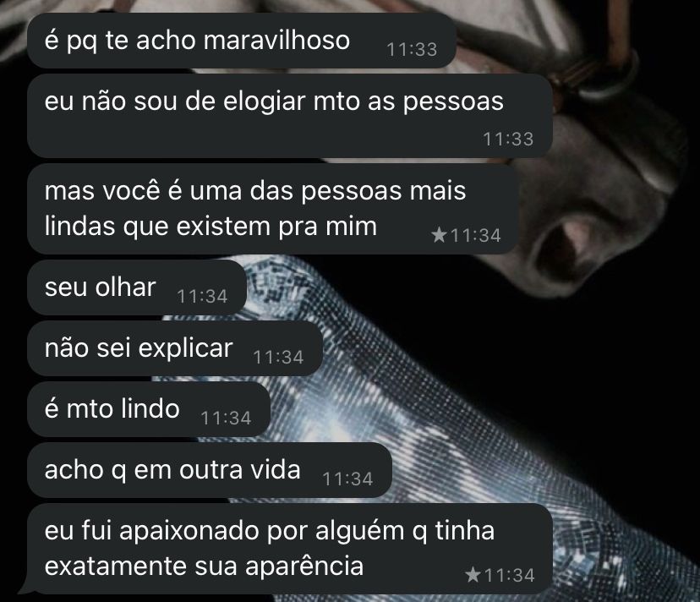Click the 11:34 timestamp beside 'não sei explicar'
700x602 pixels.
coord(278,357)
